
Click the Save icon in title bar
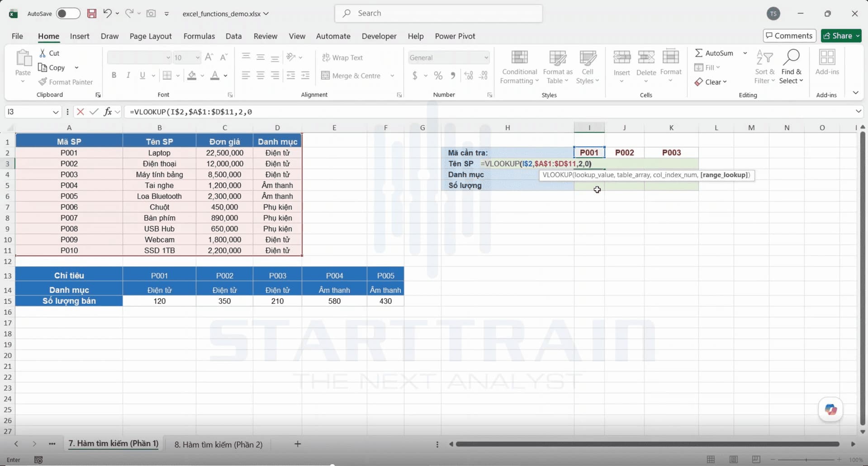point(92,14)
